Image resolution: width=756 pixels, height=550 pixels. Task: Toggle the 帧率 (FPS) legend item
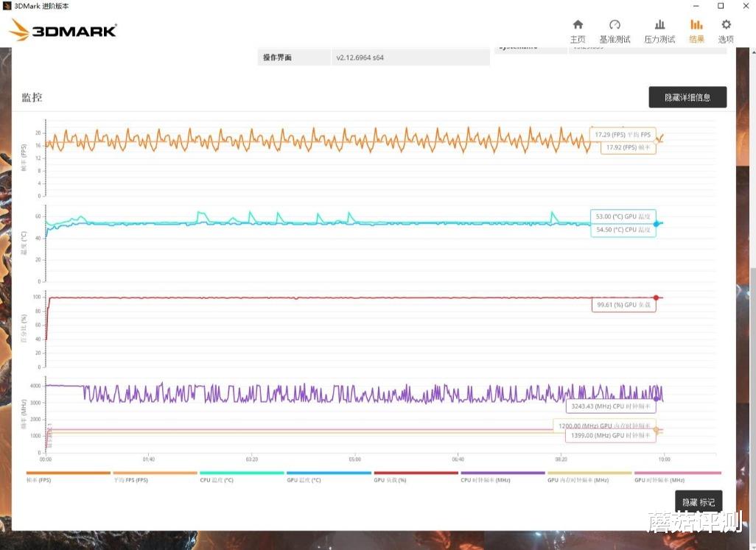click(x=68, y=477)
